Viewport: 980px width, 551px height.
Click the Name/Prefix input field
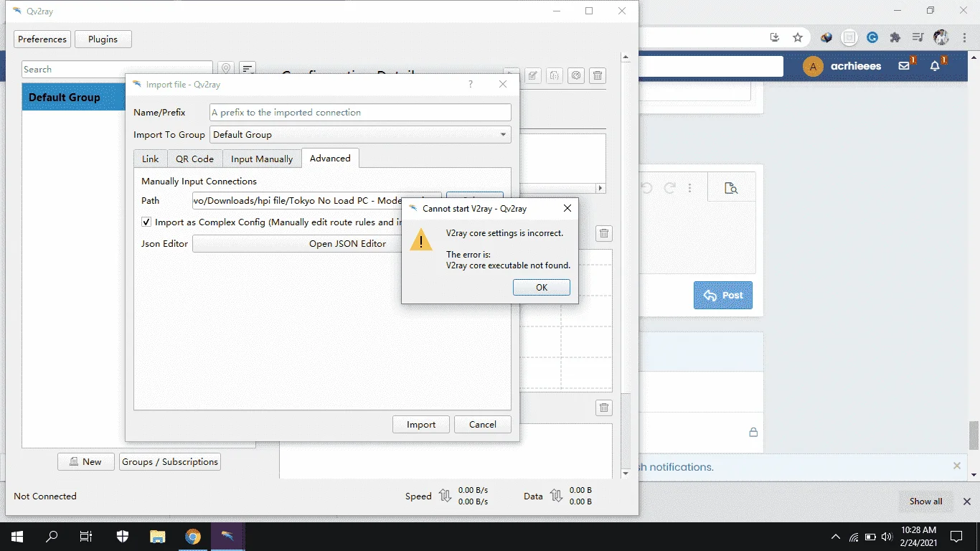click(360, 112)
